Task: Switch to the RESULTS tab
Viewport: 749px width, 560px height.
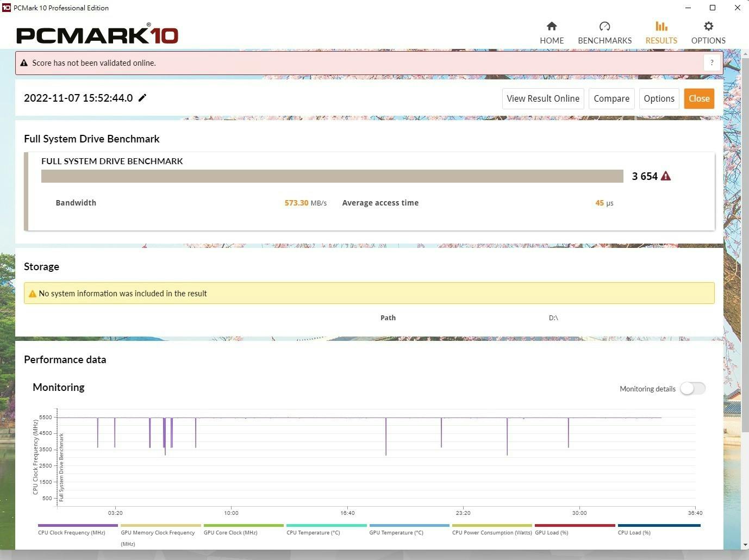Action: (661, 33)
